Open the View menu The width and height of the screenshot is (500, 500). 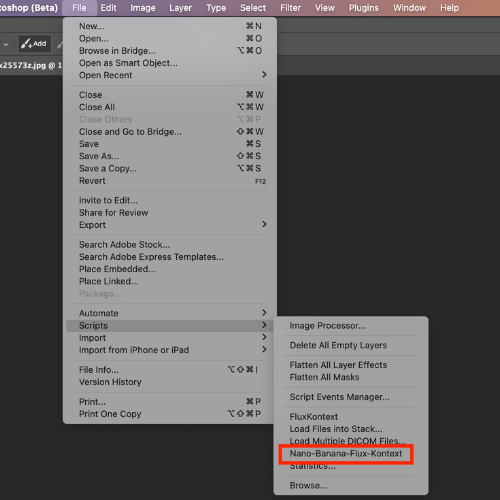325,8
